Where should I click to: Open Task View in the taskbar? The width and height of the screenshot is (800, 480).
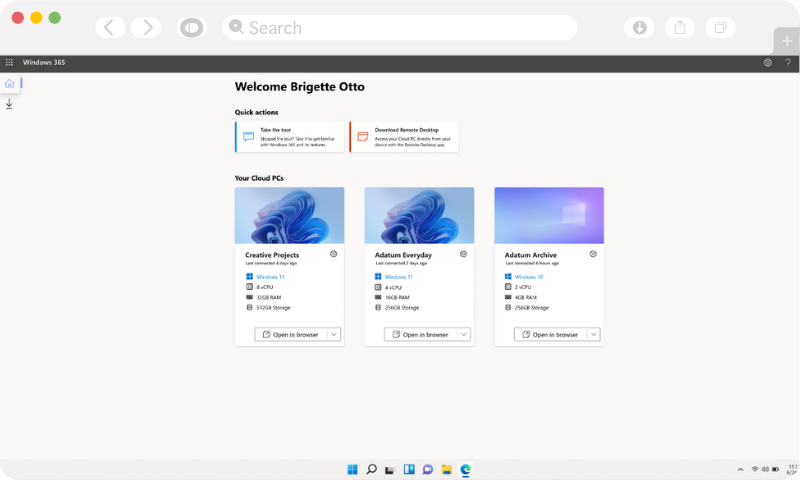pyautogui.click(x=390, y=470)
